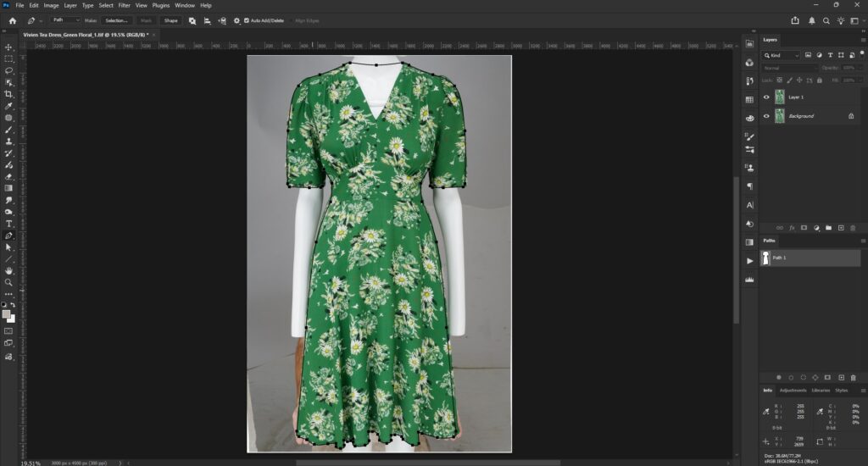Select the Gradient tool
The width and height of the screenshot is (868, 466).
8,188
